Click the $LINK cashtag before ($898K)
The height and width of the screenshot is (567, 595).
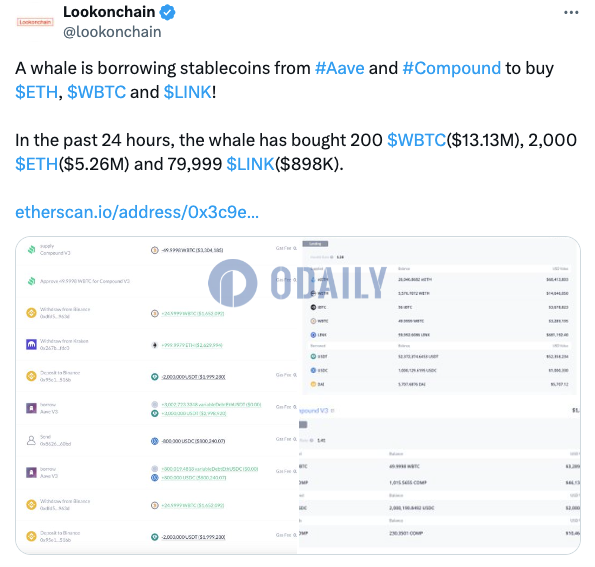[x=250, y=164]
